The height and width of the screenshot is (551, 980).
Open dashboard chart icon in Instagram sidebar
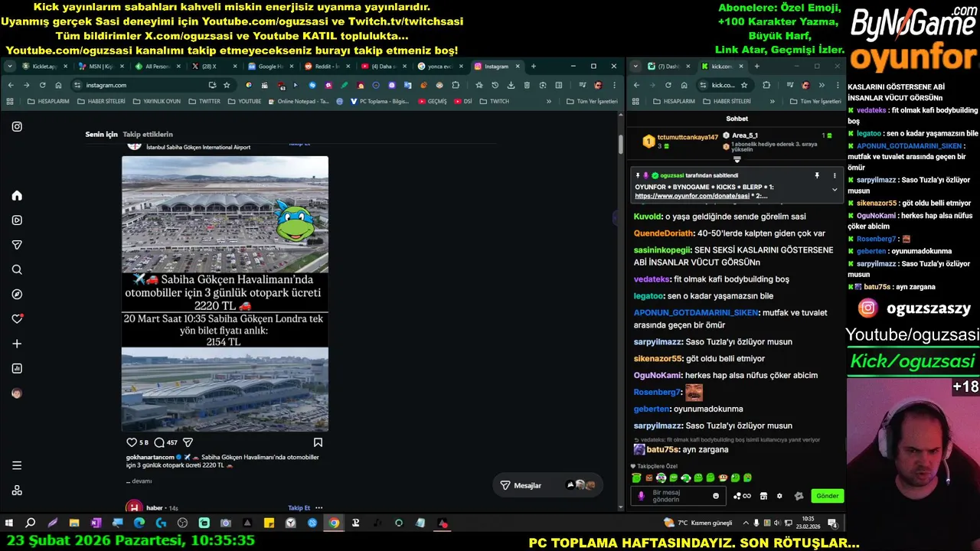[x=17, y=368]
